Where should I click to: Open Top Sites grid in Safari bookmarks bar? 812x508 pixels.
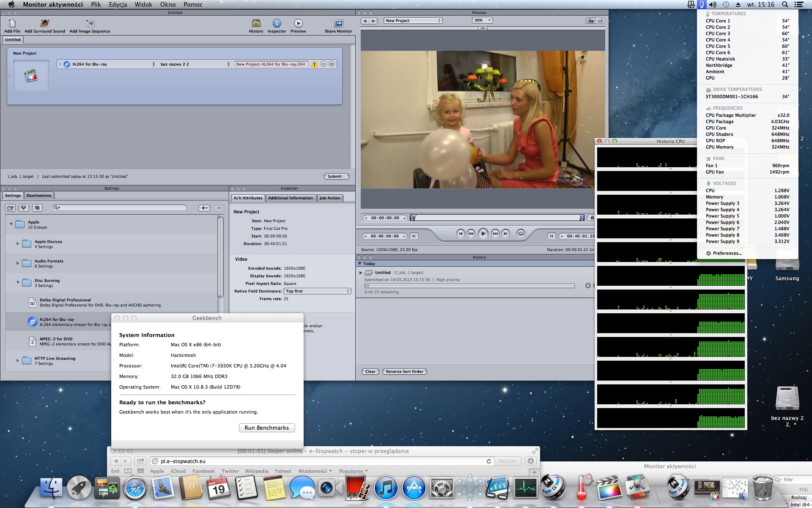tap(140, 471)
